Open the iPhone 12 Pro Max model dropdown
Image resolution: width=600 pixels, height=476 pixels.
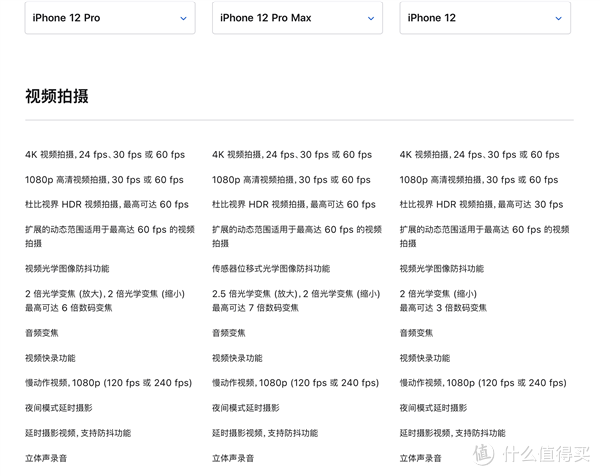coord(297,18)
